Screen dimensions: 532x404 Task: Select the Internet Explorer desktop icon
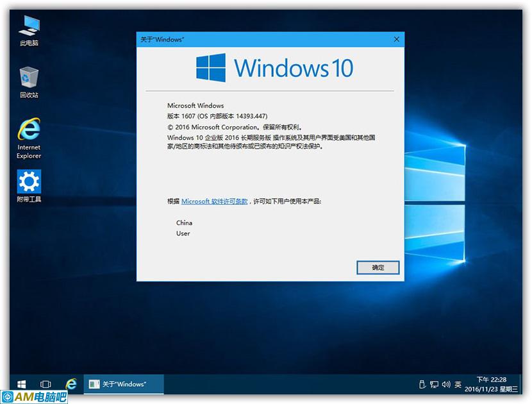point(29,139)
